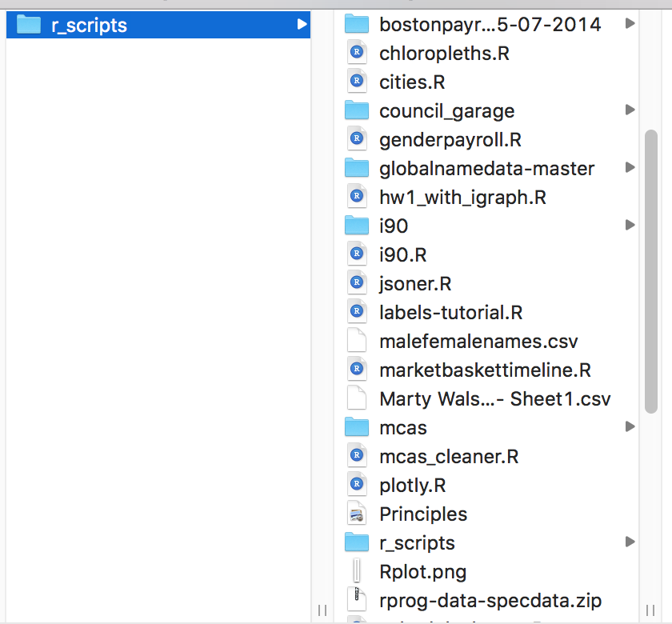Click the arrow next to i90 folder
672x624 pixels.
point(630,226)
